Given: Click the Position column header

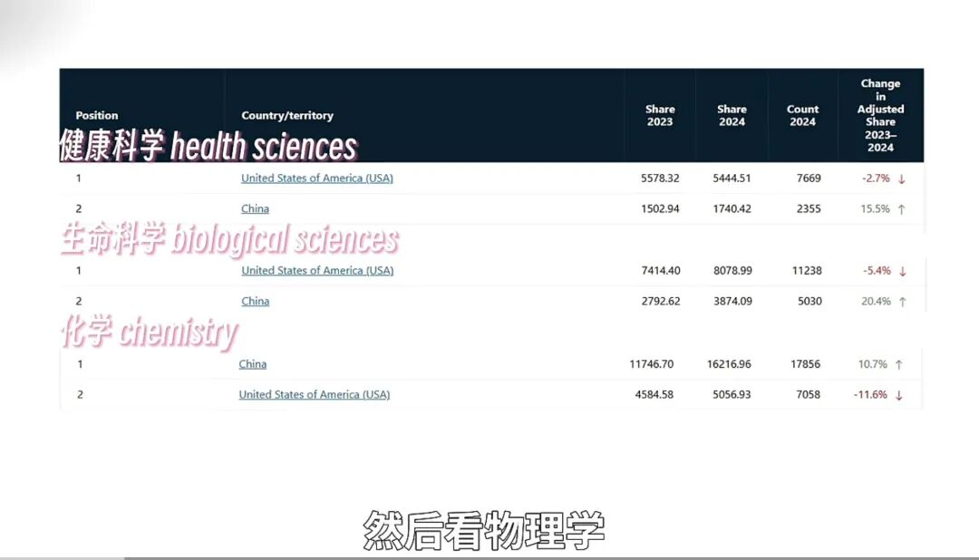Looking at the screenshot, I should [97, 116].
